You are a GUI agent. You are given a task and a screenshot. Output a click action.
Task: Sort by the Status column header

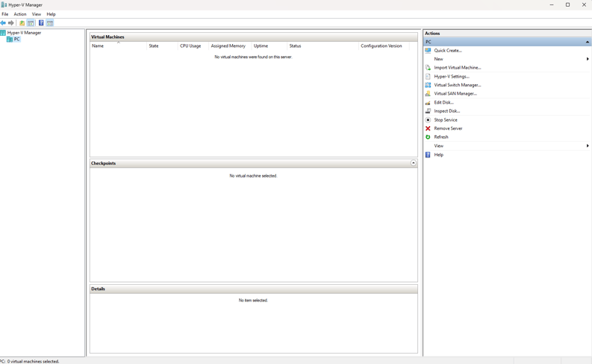tap(323, 46)
